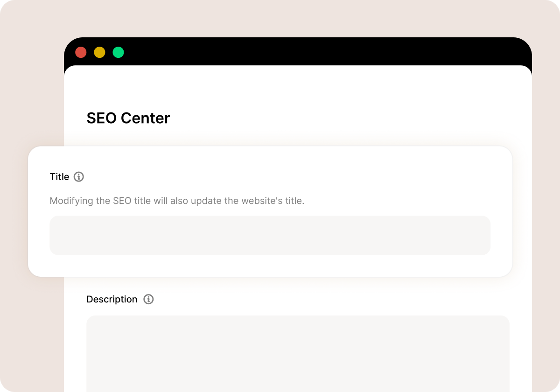Select the SEO Center page heading

tap(128, 118)
